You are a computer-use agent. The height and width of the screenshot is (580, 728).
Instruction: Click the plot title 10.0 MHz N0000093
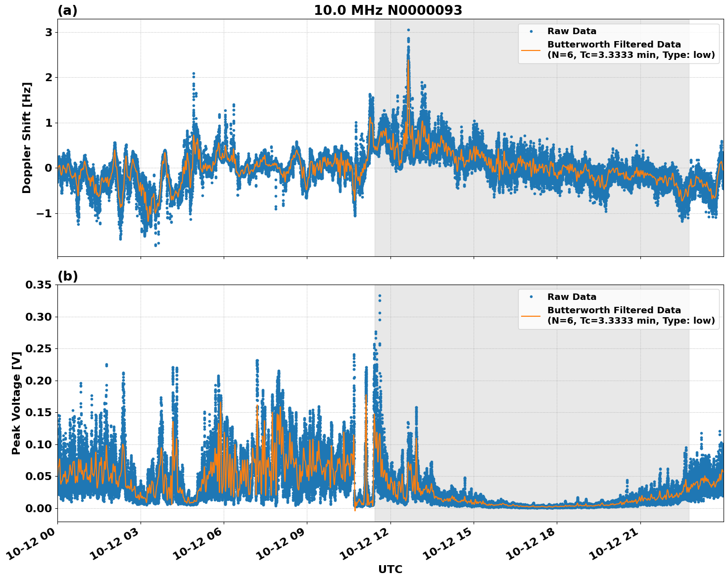[x=388, y=10]
